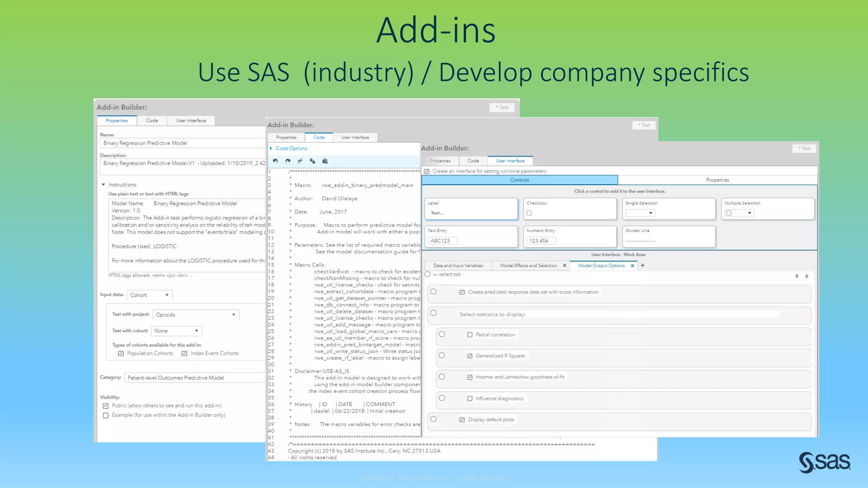Select the 'select tab' radio button

428,274
